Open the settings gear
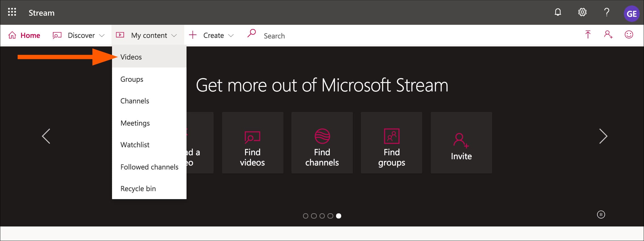 582,12
